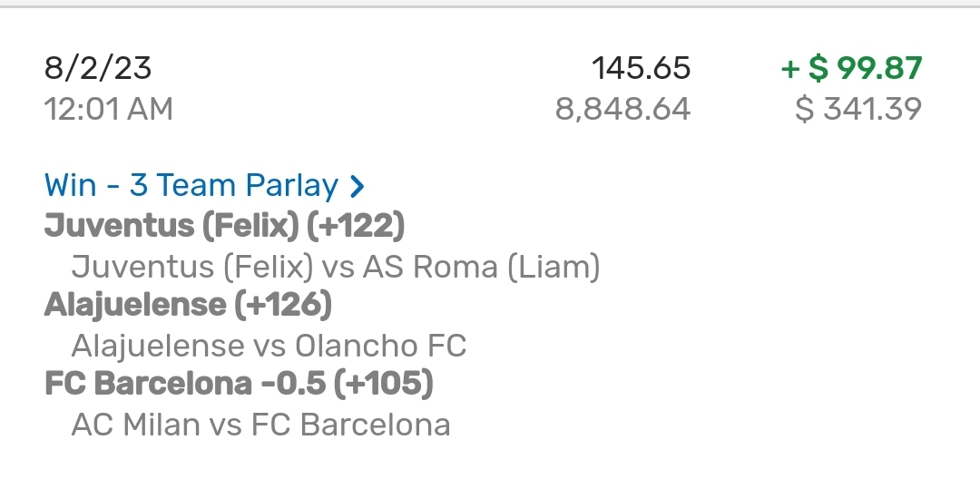Click the bold Alajuelense pick heading

click(134, 306)
